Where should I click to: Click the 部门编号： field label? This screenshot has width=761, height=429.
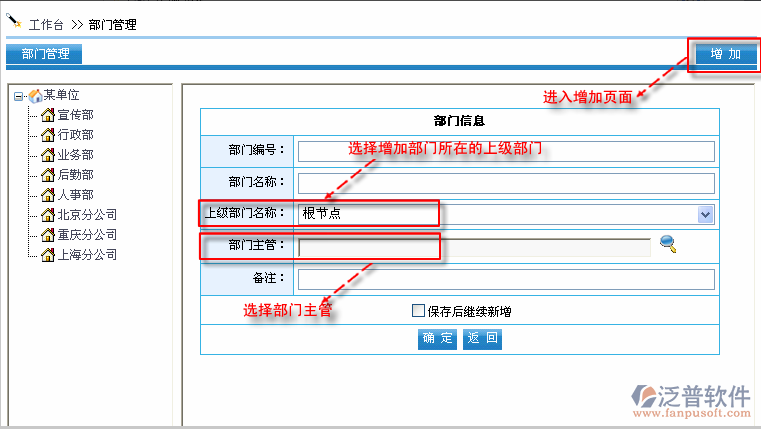click(257, 149)
